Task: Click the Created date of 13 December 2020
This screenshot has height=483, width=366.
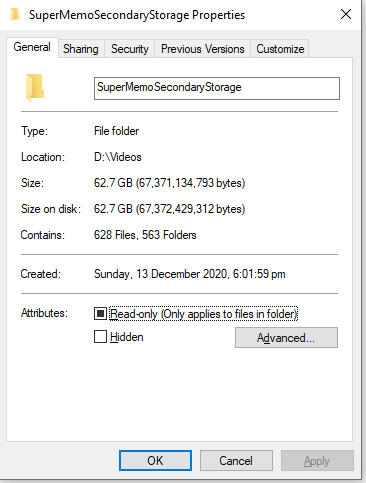Action: coord(190,274)
